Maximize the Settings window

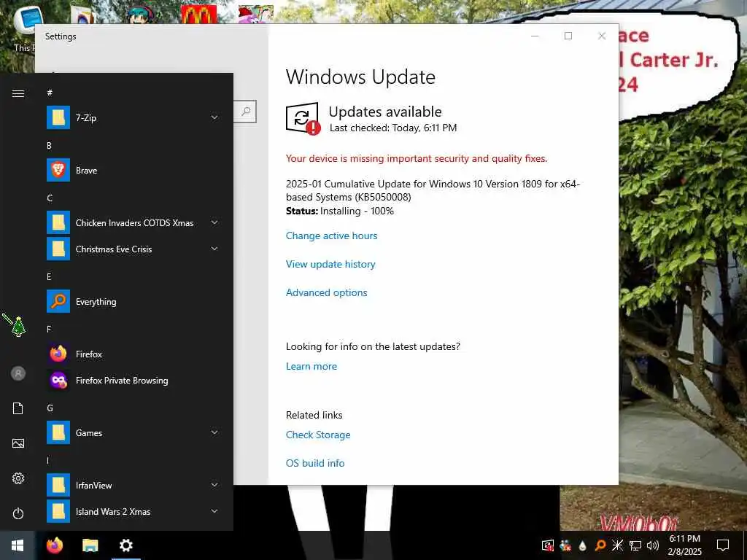[568, 36]
